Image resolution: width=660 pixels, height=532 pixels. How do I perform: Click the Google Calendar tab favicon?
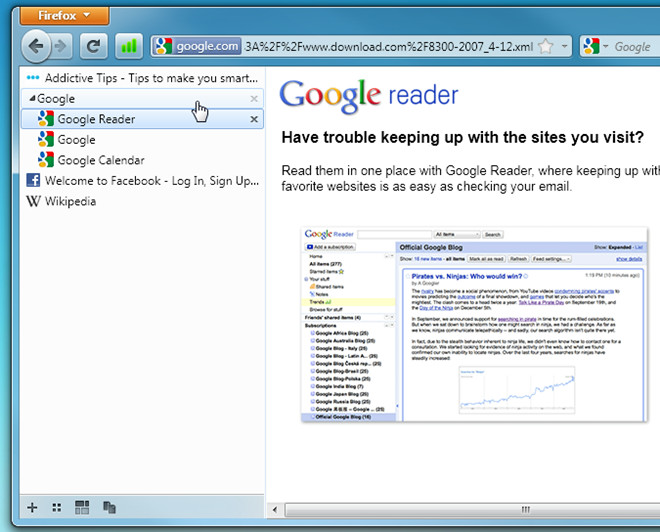point(45,160)
